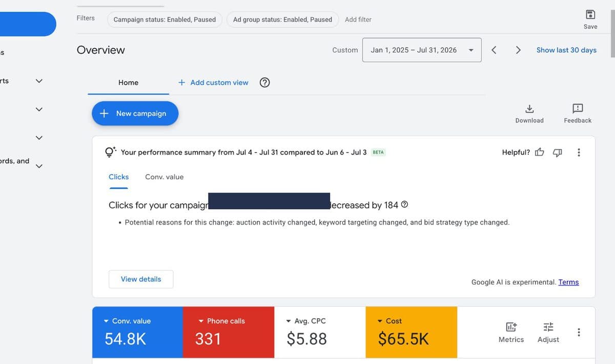The height and width of the screenshot is (364, 615).
Task: Click the Conv. value 54.8K figure
Action: tap(126, 339)
